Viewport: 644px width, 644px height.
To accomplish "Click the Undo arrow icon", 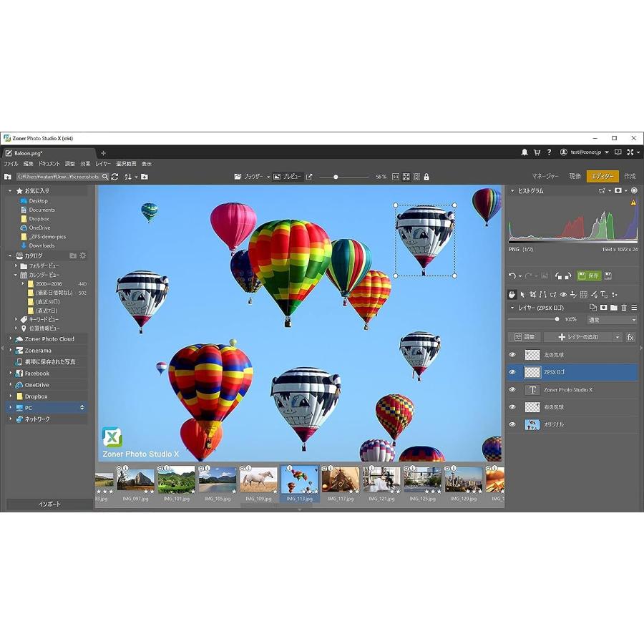I will point(512,275).
